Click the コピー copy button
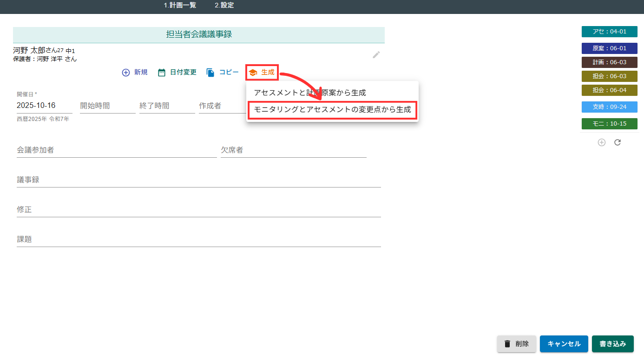This screenshot has height=355, width=644. click(223, 73)
